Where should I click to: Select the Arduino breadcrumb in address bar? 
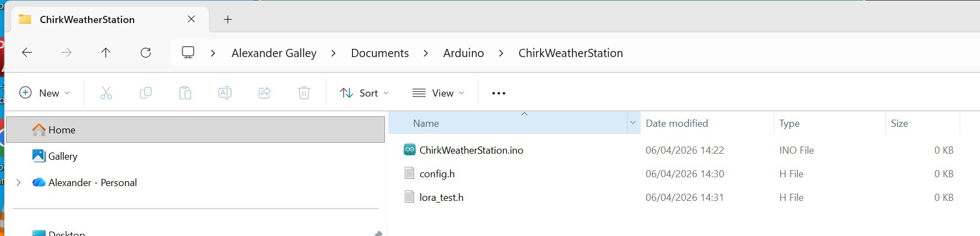point(463,53)
